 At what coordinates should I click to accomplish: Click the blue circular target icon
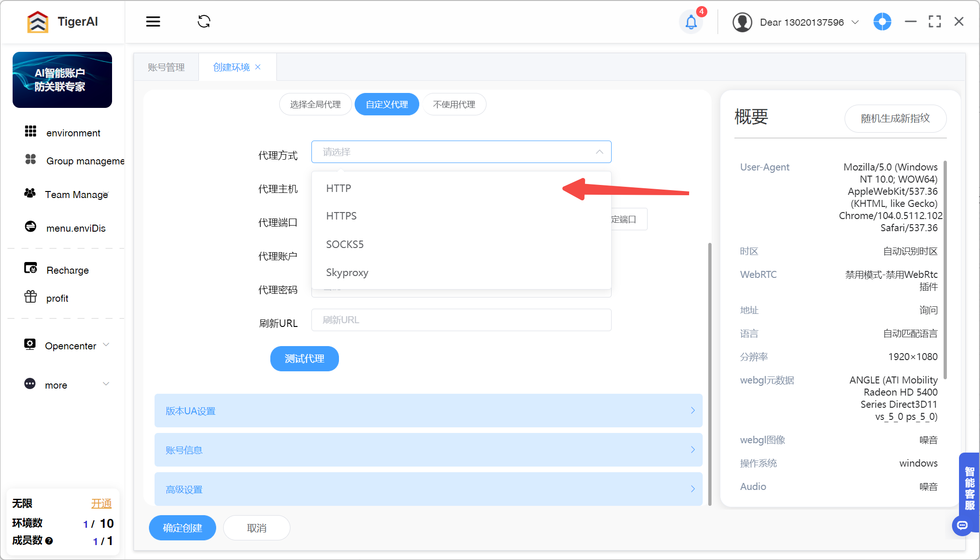click(x=882, y=21)
